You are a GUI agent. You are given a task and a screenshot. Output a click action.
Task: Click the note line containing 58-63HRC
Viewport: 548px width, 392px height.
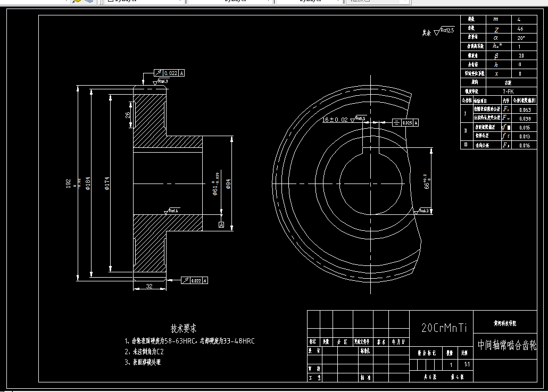190,341
